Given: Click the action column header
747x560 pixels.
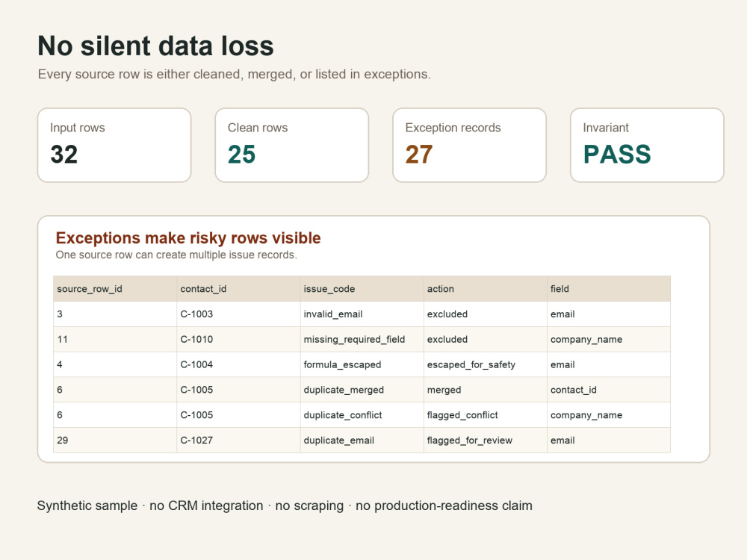Looking at the screenshot, I should click(485, 288).
